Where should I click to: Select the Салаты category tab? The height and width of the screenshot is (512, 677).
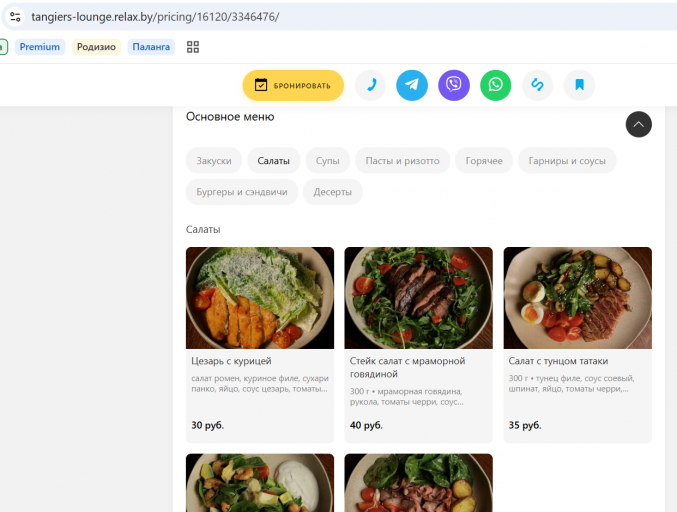coord(274,161)
